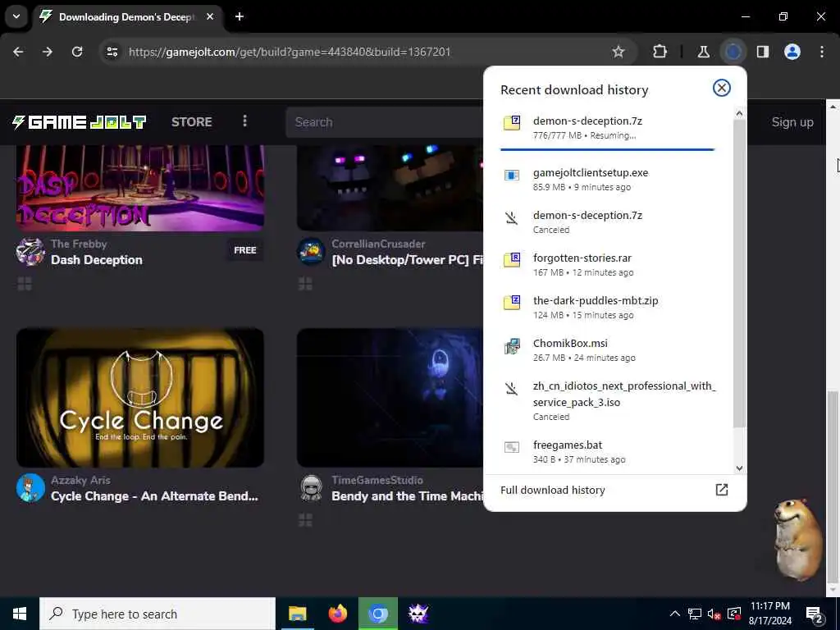Viewport: 840px width, 630px height.
Task: Click the external link icon for download history
Action: click(x=722, y=490)
